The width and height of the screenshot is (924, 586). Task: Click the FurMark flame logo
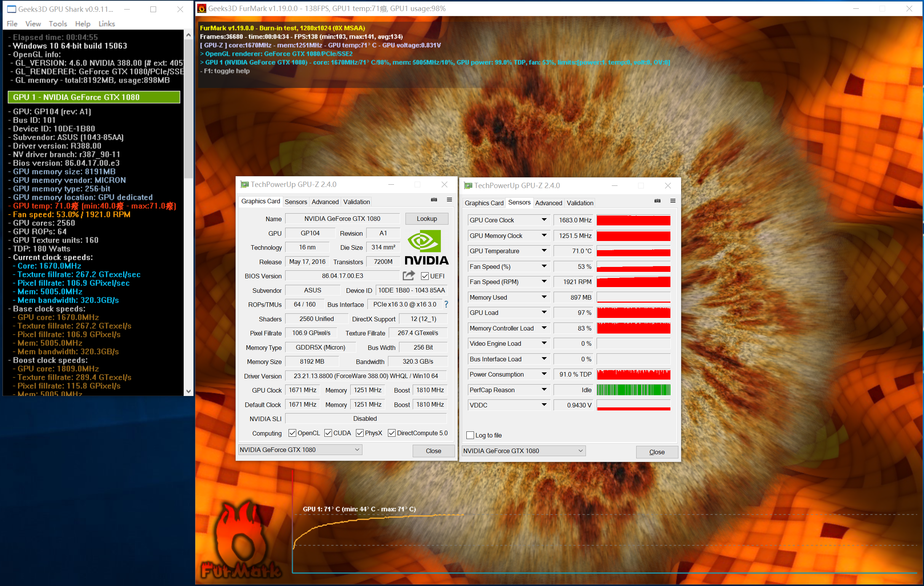[x=241, y=539]
